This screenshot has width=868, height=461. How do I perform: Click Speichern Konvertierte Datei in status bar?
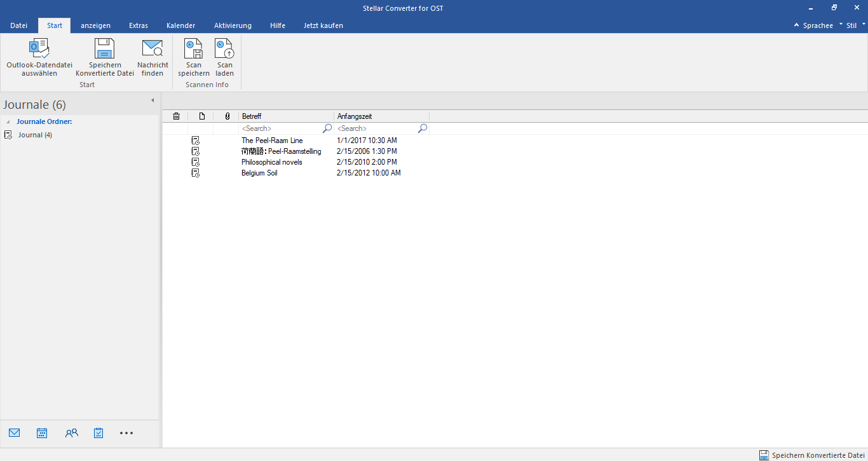[812, 455]
